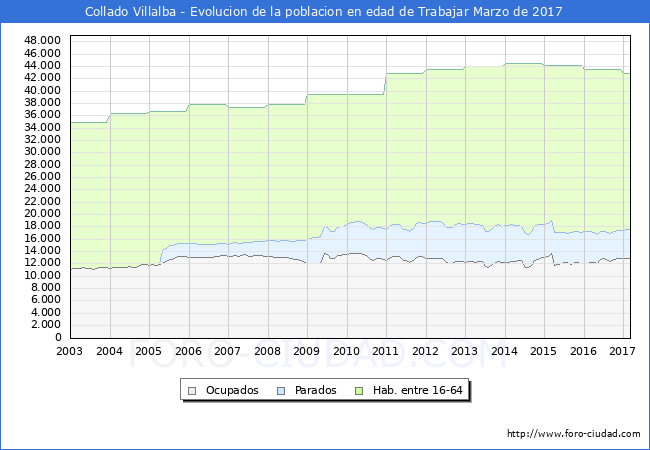Click the 28.000 y-axis value
650x450 pixels.
coord(43,164)
